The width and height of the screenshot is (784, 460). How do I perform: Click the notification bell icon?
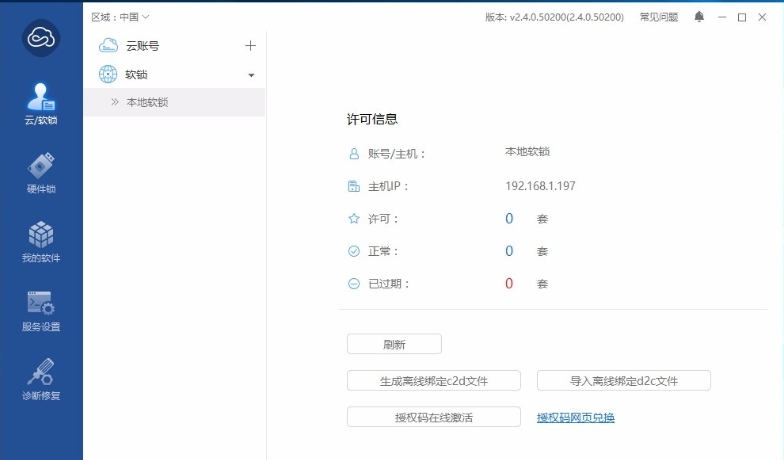tap(699, 17)
